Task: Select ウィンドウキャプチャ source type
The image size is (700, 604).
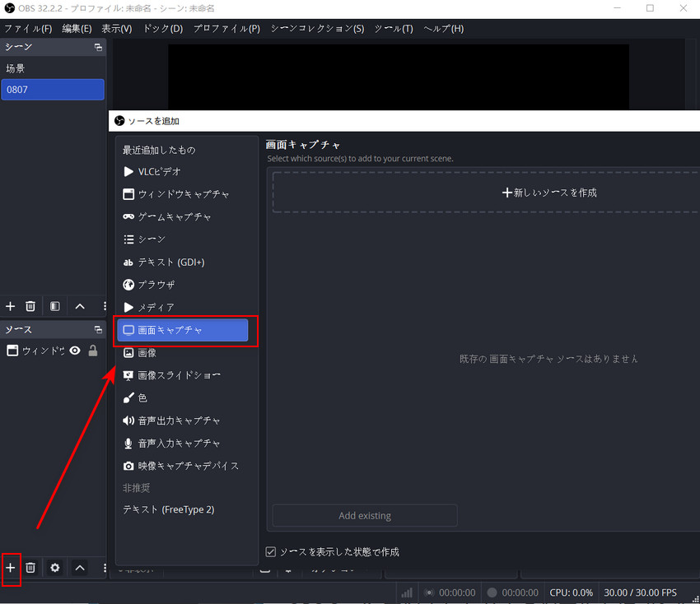Action: [x=183, y=194]
